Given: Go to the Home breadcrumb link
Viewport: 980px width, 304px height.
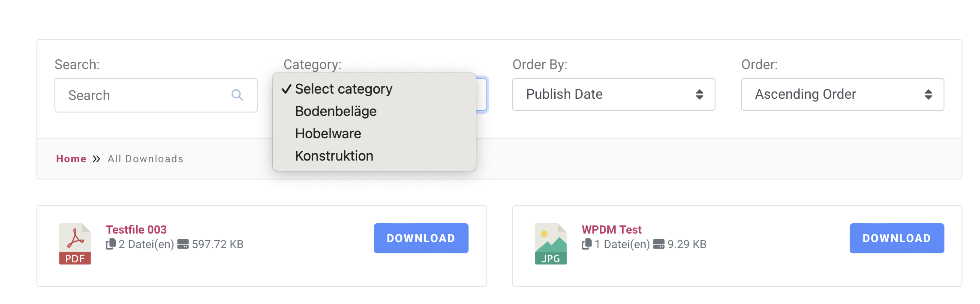Looking at the screenshot, I should (71, 159).
